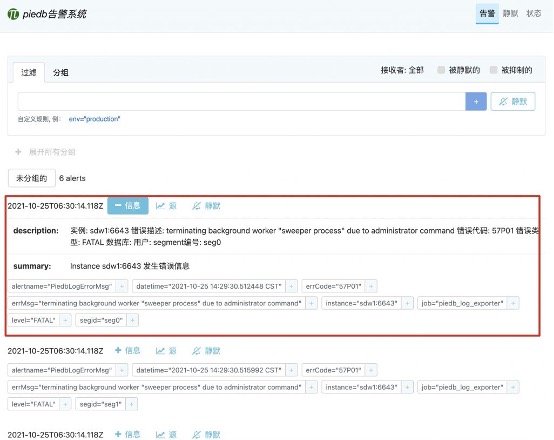The image size is (554, 440).
Task: Enable the 被抑制的 checkbox
Action: tap(494, 70)
